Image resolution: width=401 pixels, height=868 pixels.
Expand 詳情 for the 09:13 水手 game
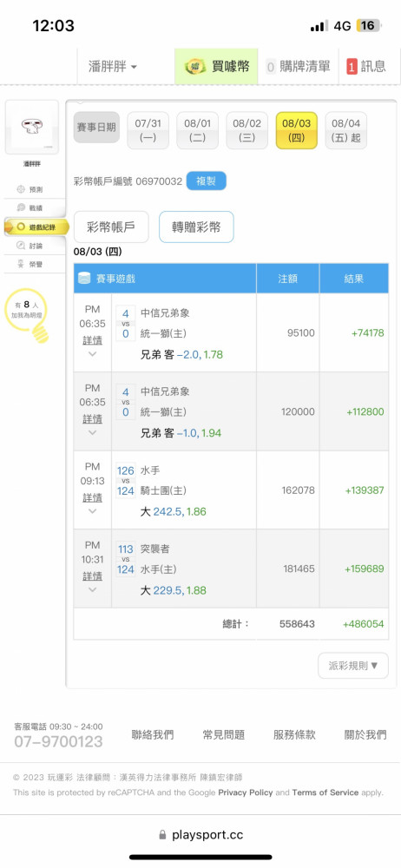coord(93,498)
